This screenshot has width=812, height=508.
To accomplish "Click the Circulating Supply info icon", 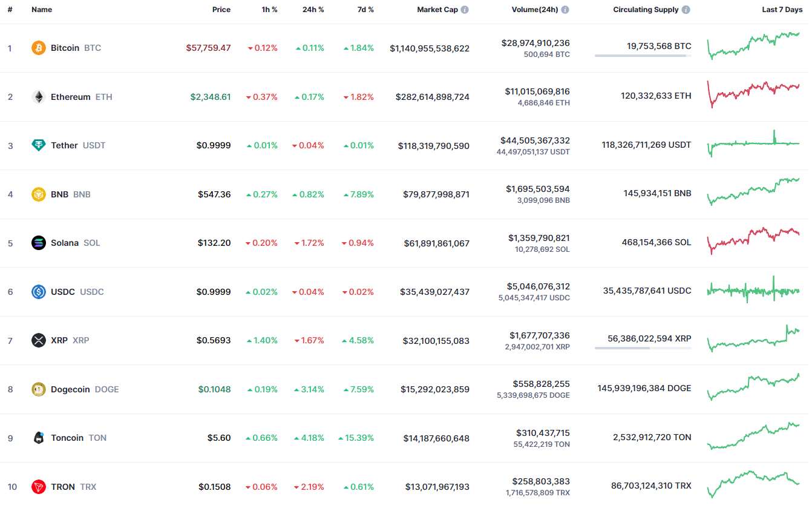I will click(686, 10).
